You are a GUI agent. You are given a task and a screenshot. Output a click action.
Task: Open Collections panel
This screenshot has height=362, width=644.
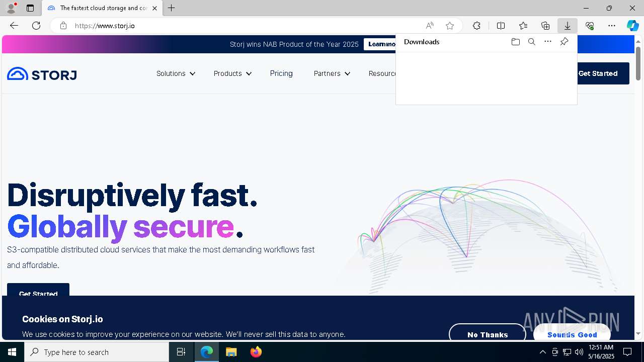coord(545,26)
